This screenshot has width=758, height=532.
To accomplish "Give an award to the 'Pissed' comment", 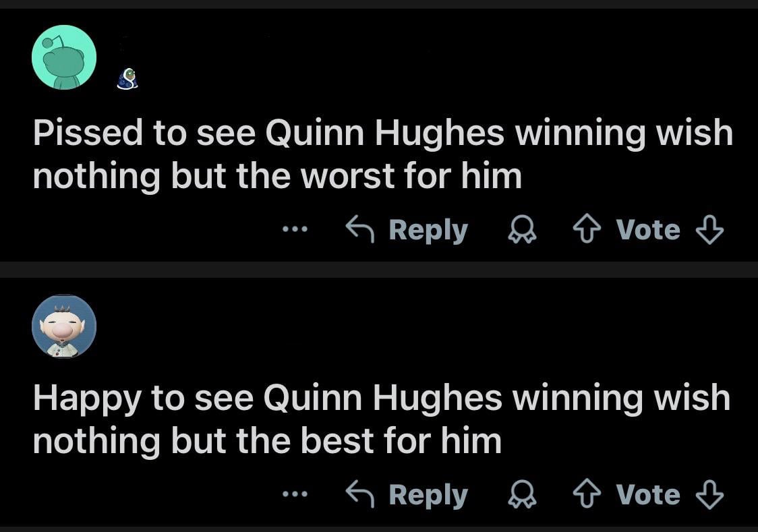I will point(522,231).
